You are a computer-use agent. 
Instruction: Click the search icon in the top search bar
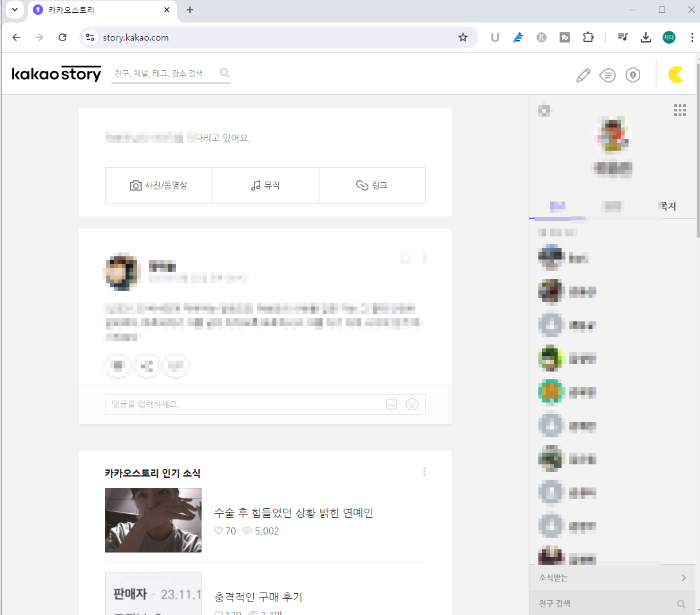pos(224,73)
